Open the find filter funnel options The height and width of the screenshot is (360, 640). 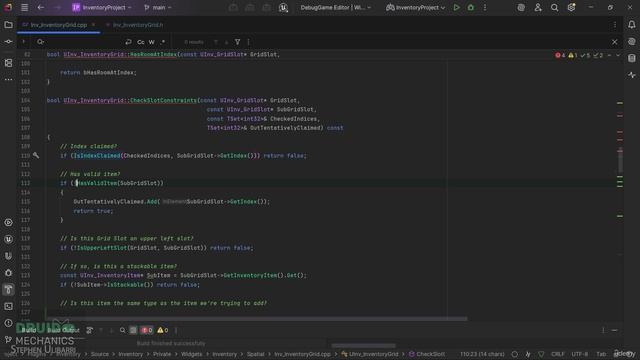coord(238,42)
